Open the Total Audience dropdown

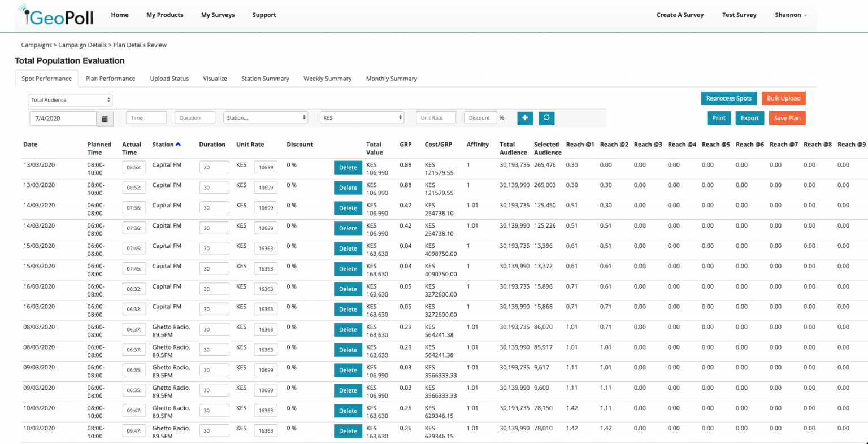70,99
